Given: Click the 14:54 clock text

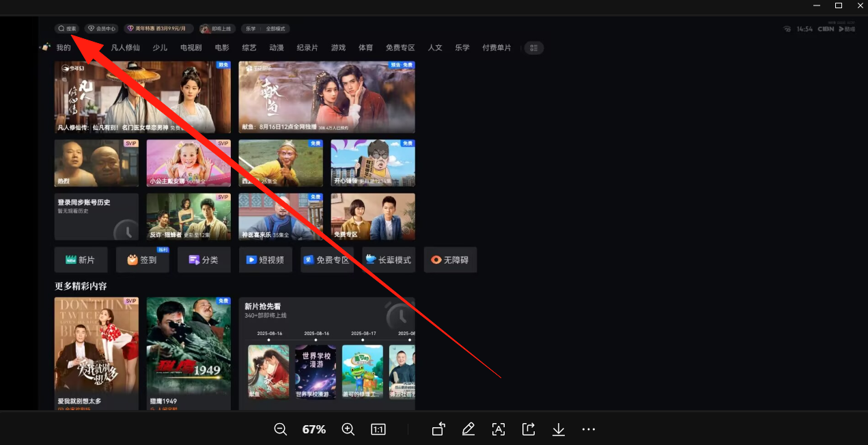Looking at the screenshot, I should (804, 29).
